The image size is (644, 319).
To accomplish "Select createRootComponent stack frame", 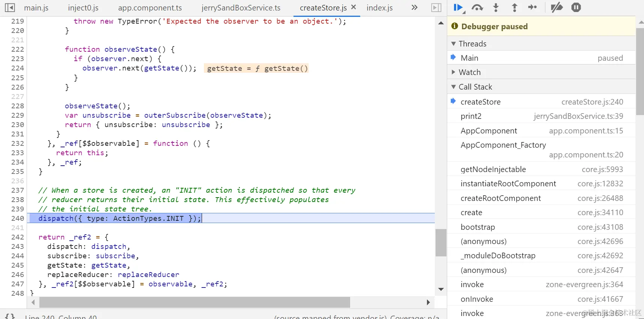I will tap(541, 198).
